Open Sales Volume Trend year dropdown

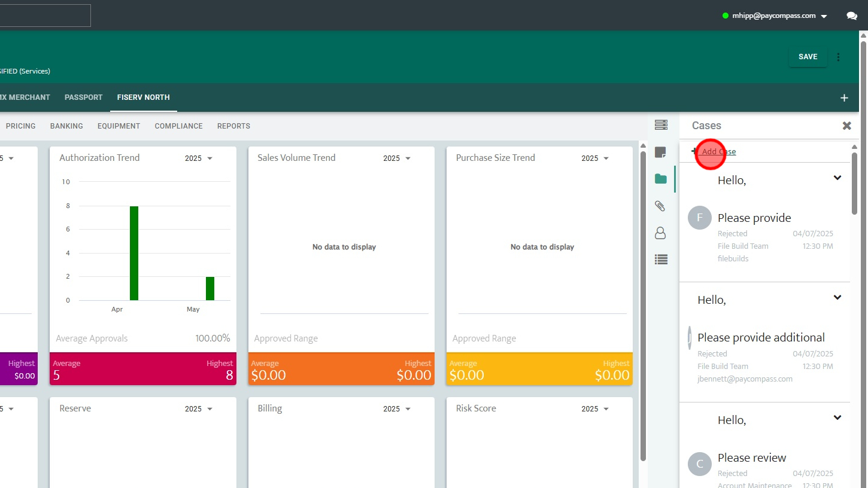[x=397, y=158]
